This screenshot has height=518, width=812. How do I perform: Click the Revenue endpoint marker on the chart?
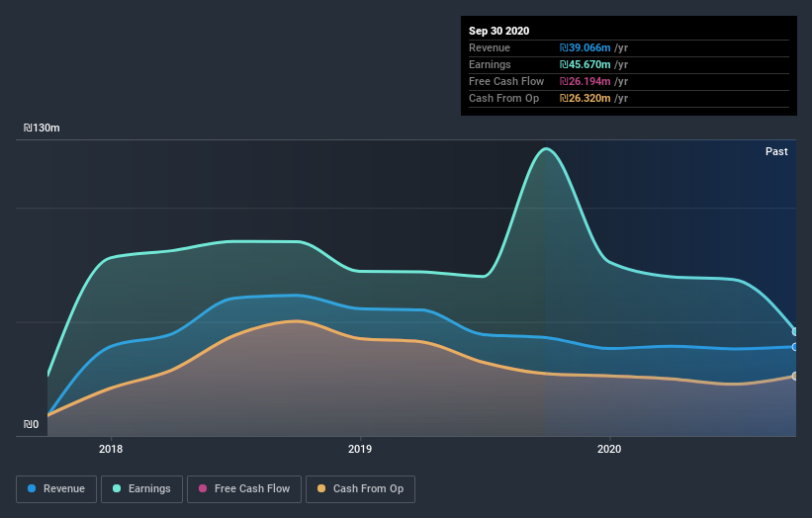click(795, 347)
